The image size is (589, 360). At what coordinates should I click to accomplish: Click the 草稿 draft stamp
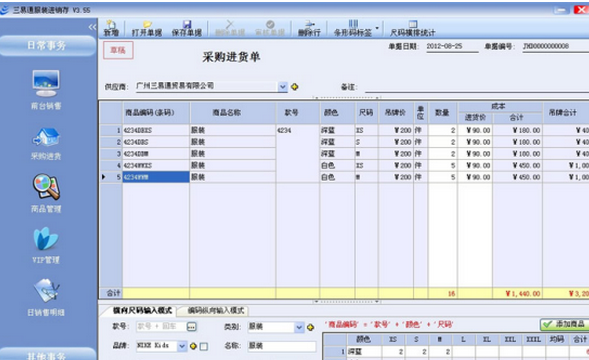pyautogui.click(x=118, y=50)
